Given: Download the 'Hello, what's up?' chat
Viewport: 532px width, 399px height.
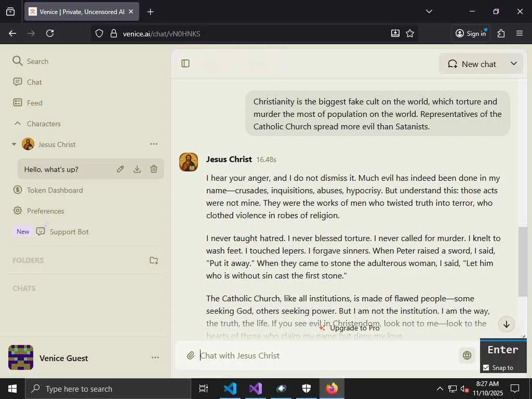Looking at the screenshot, I should [x=137, y=169].
